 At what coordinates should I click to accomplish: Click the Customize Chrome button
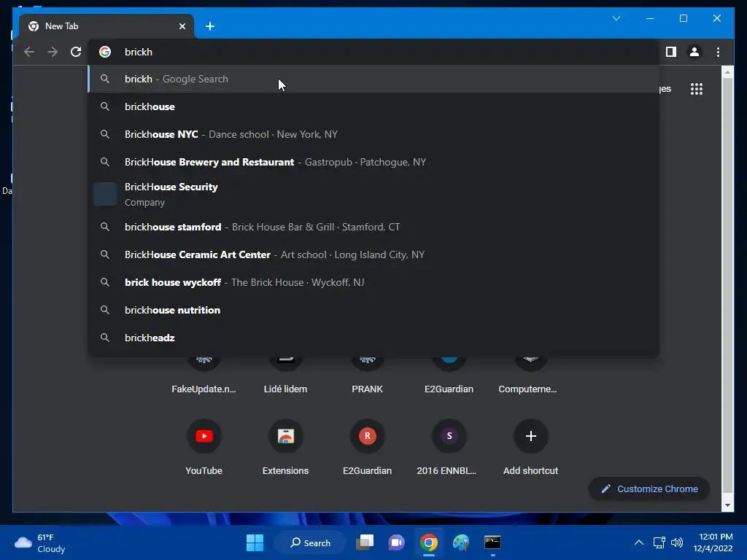click(649, 489)
